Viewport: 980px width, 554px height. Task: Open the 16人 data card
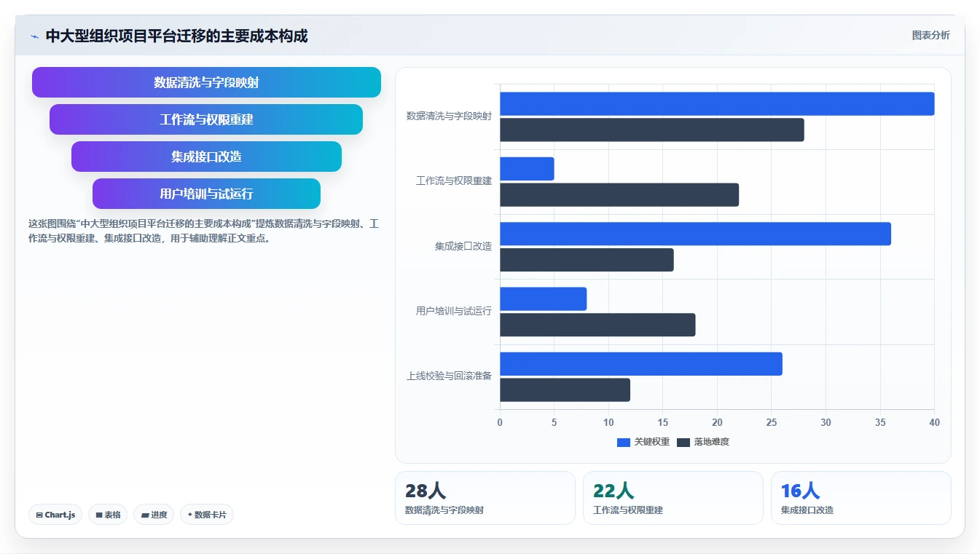coord(861,498)
